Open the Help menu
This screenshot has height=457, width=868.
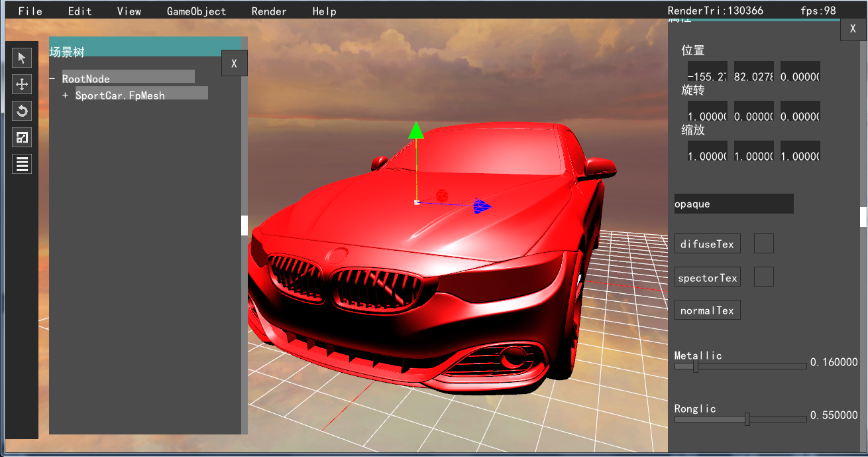tap(324, 11)
